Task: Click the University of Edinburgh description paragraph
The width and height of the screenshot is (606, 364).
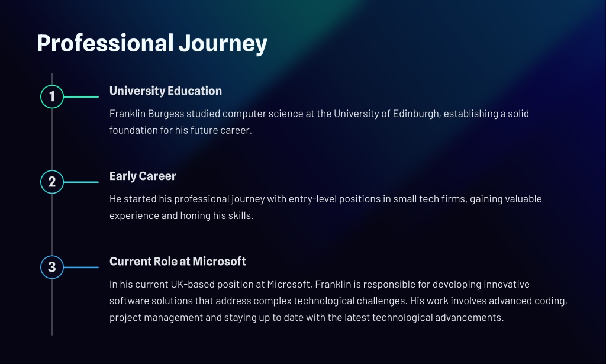Action: point(319,122)
